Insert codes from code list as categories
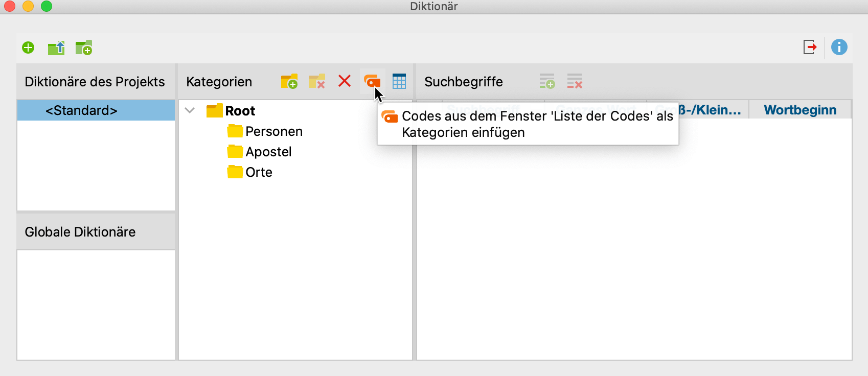This screenshot has width=868, height=376. pos(372,81)
